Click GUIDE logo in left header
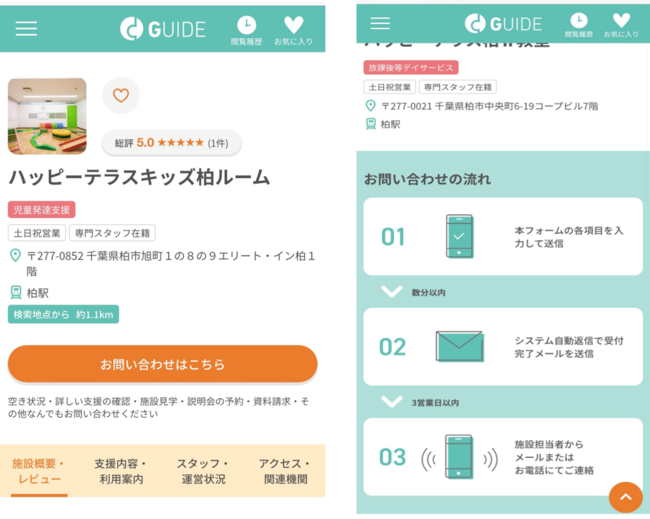 163,29
